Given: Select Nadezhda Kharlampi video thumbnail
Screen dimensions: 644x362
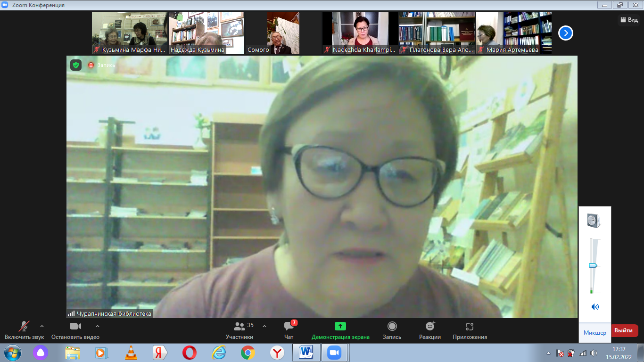Looking at the screenshot, I should pos(360,33).
